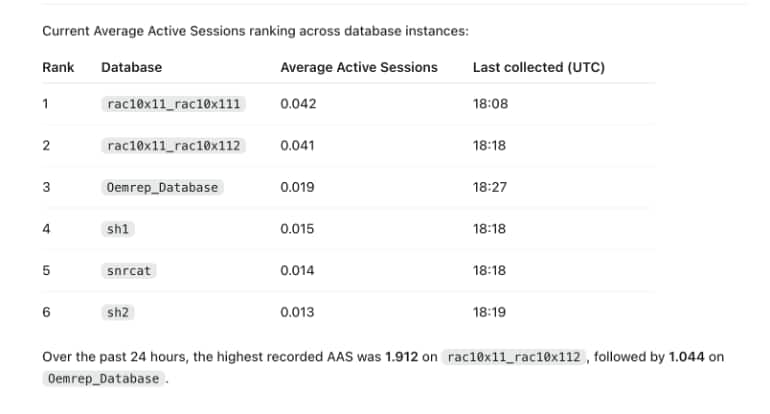Select rac10x11_rac10x112 in the ranking table
The height and width of the screenshot is (414, 770).
click(x=173, y=146)
